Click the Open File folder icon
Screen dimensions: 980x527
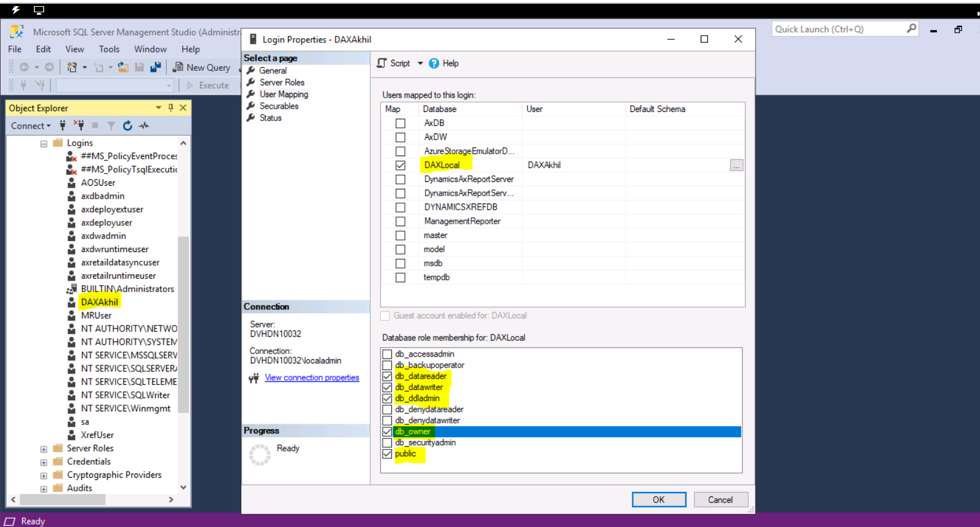click(x=123, y=67)
